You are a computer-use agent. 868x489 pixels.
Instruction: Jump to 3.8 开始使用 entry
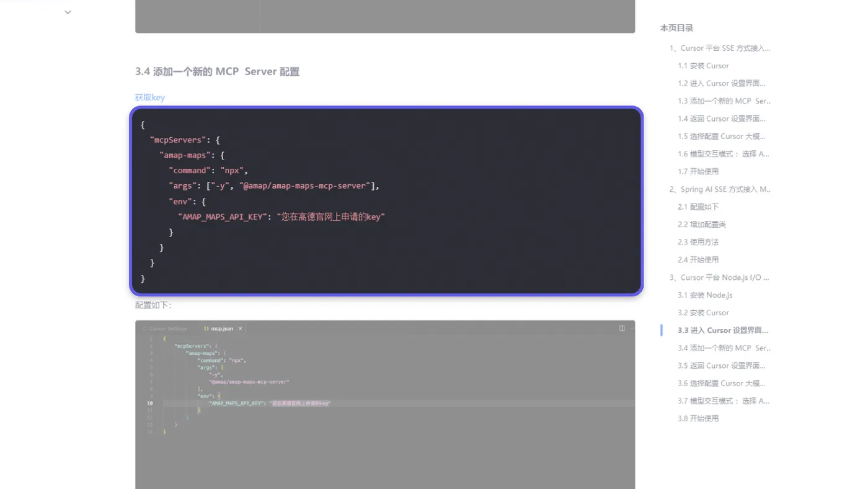click(698, 418)
